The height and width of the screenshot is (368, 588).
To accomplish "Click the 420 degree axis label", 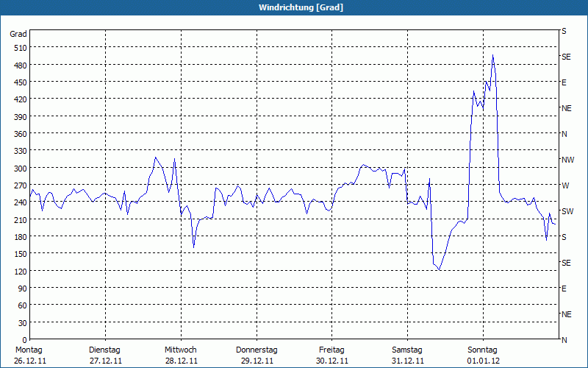I will coord(21,99).
